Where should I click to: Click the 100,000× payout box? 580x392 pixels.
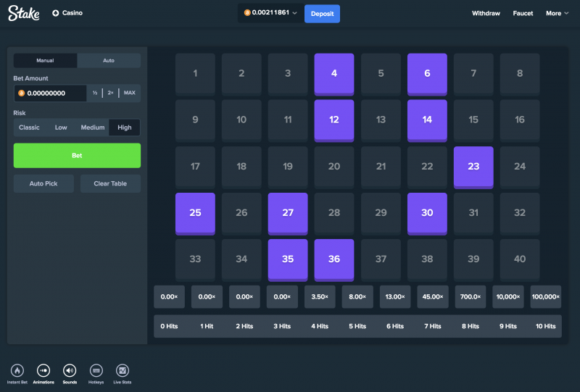click(x=546, y=296)
